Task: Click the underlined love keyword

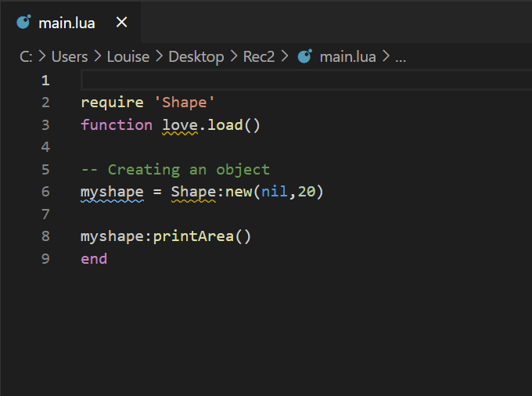Action: (180, 125)
